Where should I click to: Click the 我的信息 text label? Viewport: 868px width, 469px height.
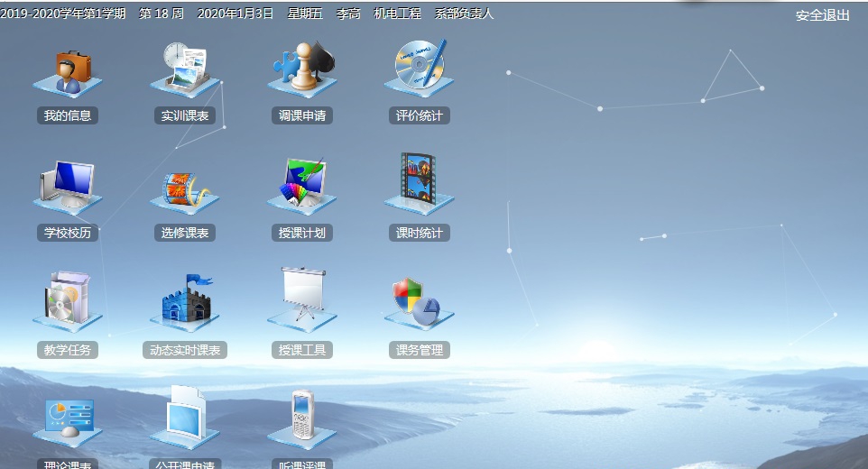click(x=68, y=115)
